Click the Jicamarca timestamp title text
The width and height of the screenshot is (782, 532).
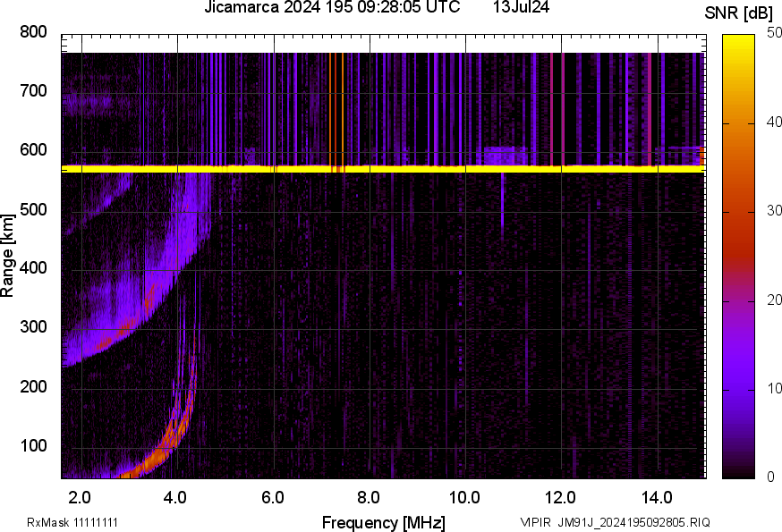332,8
